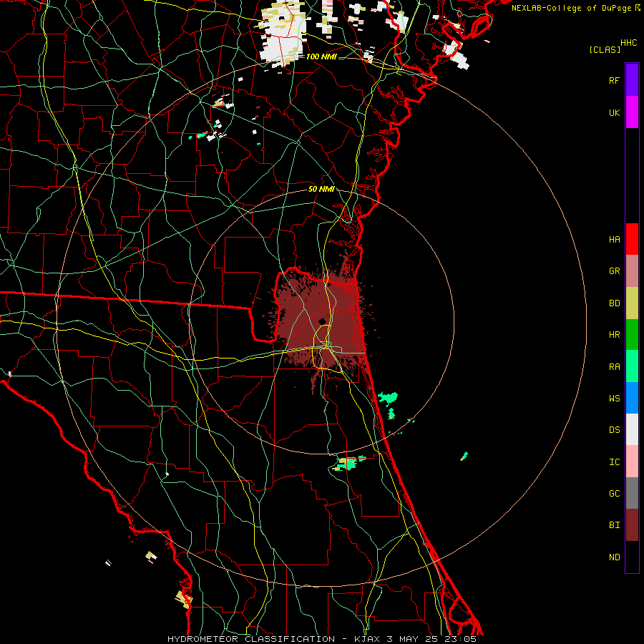Click the RF purple legend swatch
This screenshot has height=644, width=644.
(632, 80)
